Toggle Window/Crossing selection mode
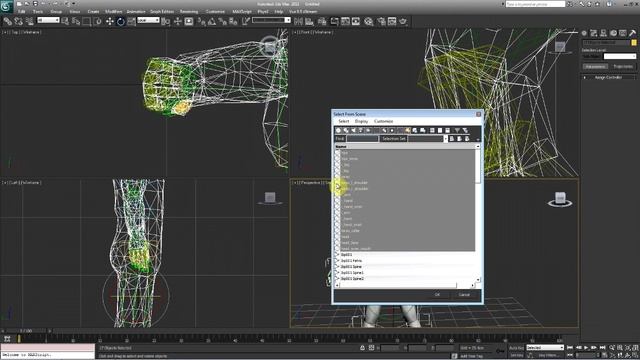The height and width of the screenshot is (360, 640). (98, 21)
